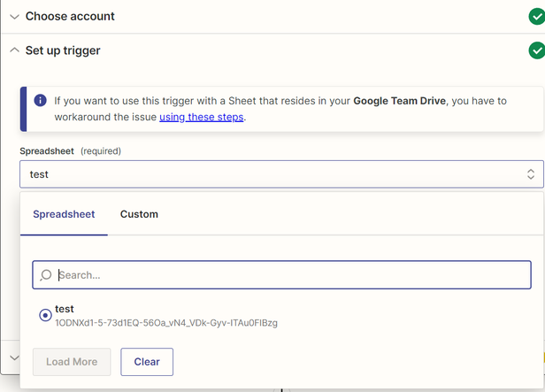Viewport: 545px width, 392px height.
Task: Click the up-down arrows on Spreadsheet field
Action: (x=530, y=174)
